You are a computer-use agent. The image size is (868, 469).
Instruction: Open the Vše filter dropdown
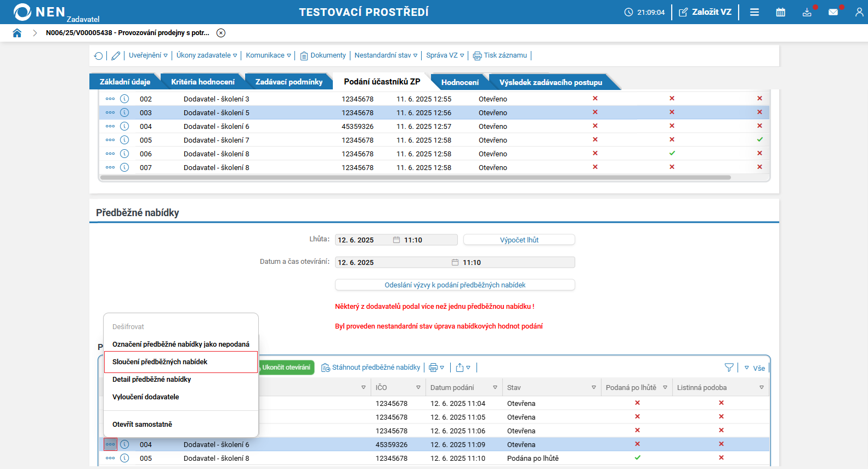click(754, 368)
